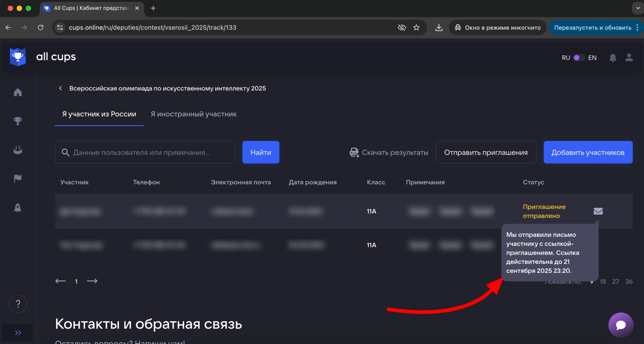Switch to 'Я иностранный участник' tab
The width and height of the screenshot is (644, 344).
[194, 114]
